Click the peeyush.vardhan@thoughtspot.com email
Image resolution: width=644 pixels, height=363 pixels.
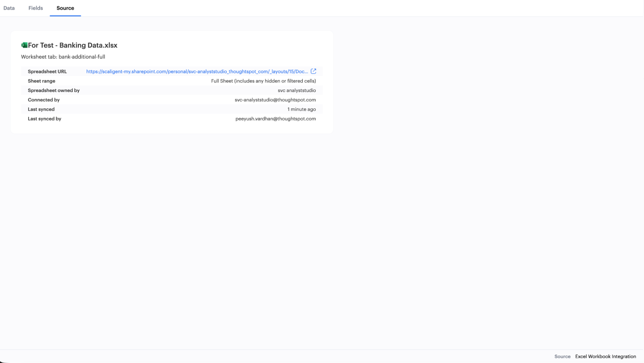tap(275, 119)
